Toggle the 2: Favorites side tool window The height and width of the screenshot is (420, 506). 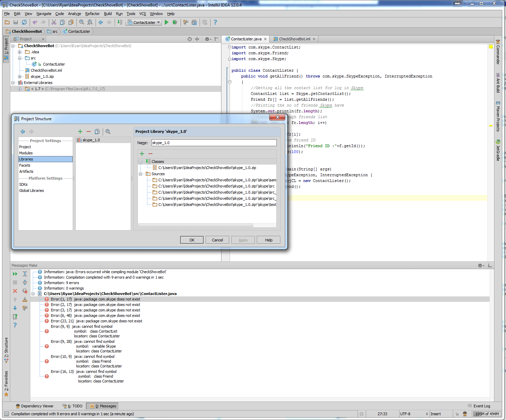(6, 383)
